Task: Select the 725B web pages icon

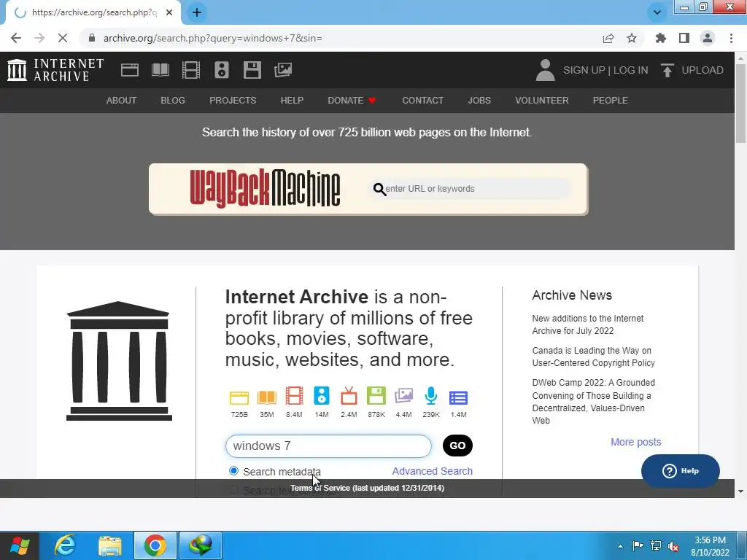Action: [x=239, y=397]
